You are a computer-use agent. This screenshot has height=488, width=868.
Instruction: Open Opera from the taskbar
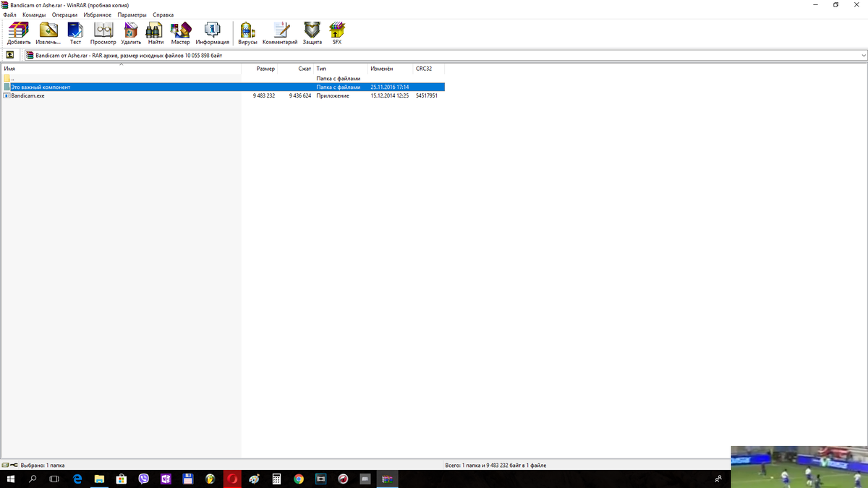232,479
